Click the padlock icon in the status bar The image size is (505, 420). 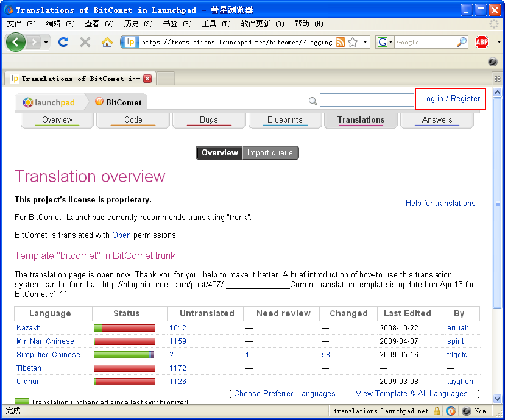click(437, 411)
